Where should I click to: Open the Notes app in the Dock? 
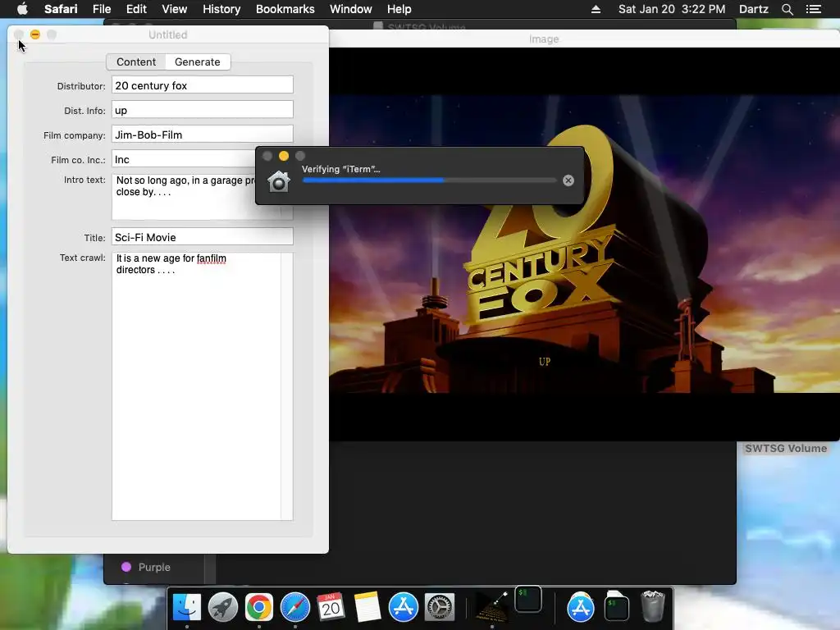(x=367, y=607)
